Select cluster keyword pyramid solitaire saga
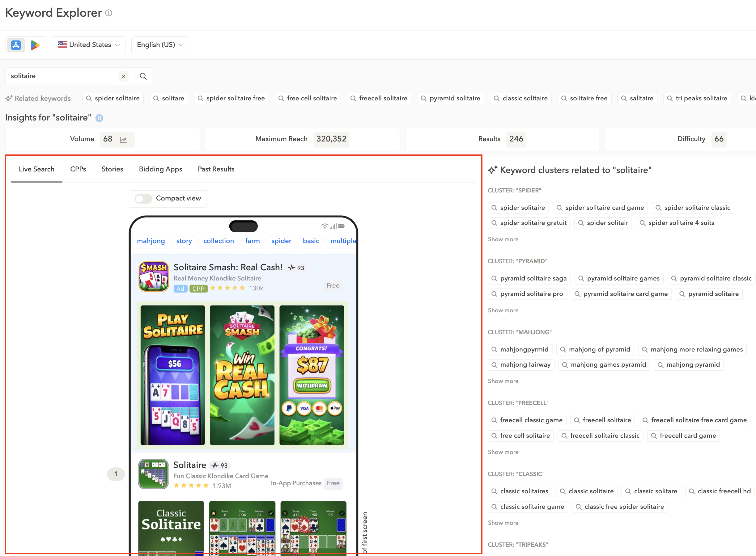This screenshot has width=756, height=556. coord(529,279)
